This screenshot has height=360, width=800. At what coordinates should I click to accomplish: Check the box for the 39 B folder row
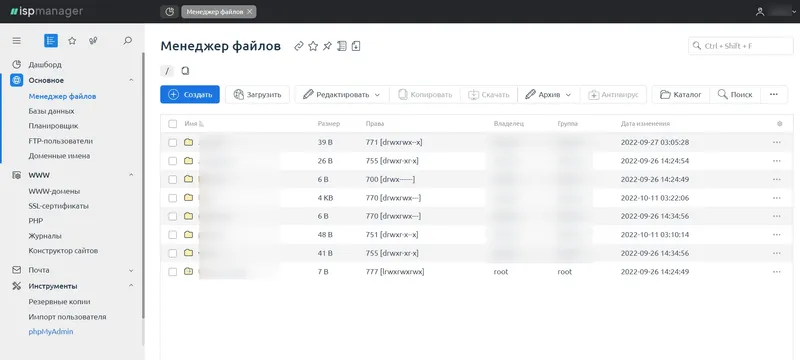point(172,142)
